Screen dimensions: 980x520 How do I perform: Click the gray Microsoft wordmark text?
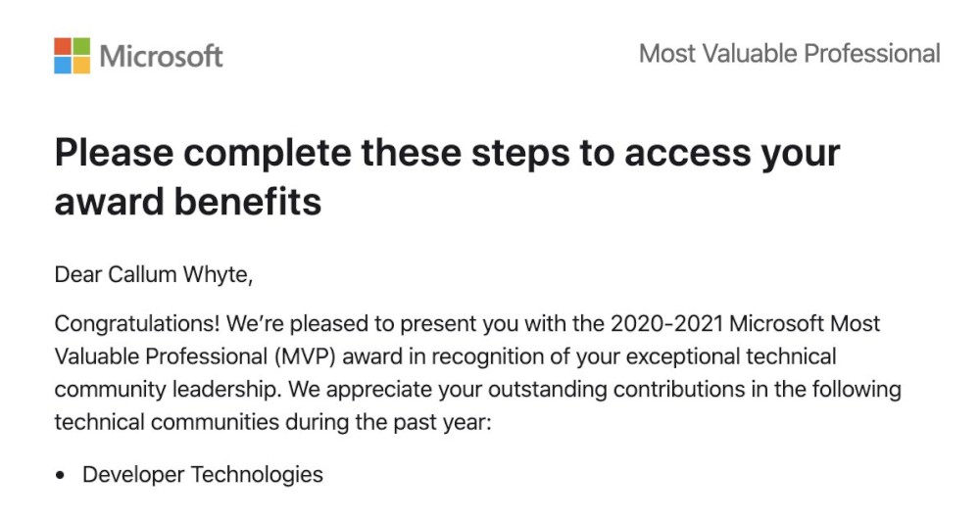[x=162, y=56]
